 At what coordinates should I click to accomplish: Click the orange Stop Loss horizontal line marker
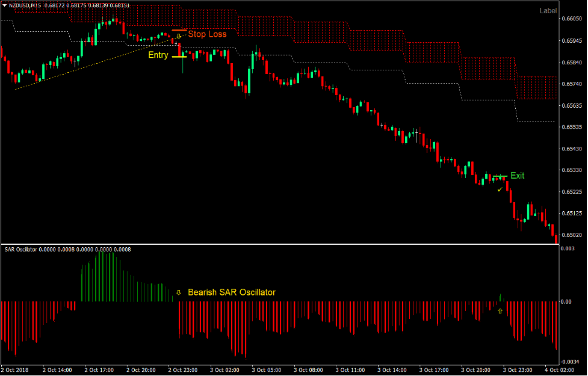pyautogui.click(x=179, y=30)
